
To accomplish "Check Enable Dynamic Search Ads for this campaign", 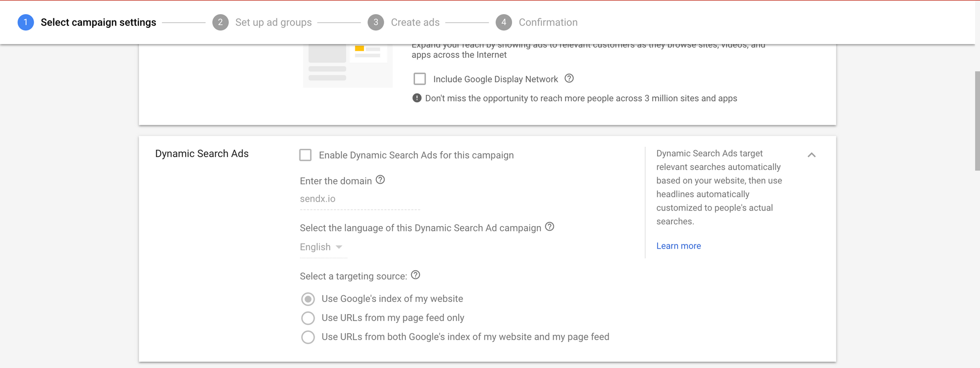I will [305, 155].
